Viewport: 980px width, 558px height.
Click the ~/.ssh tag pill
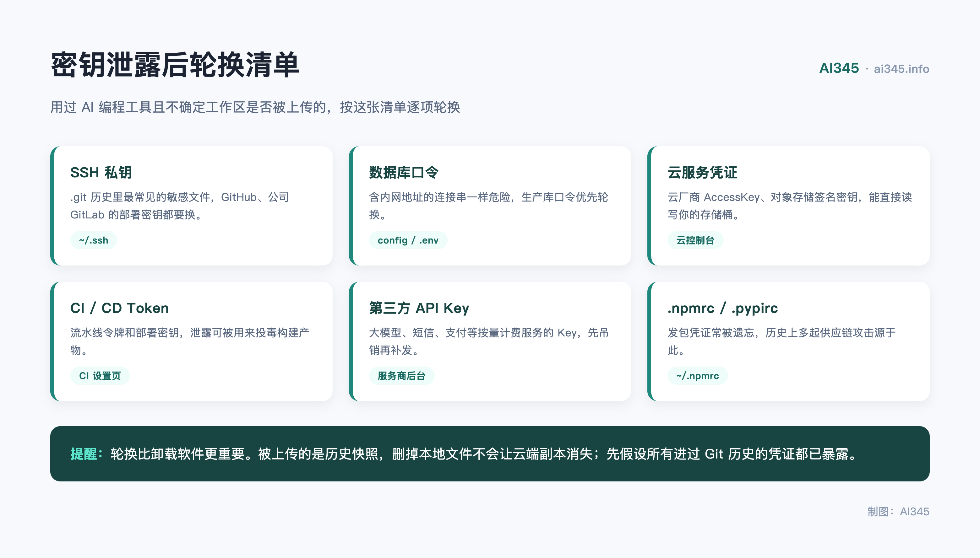click(94, 240)
